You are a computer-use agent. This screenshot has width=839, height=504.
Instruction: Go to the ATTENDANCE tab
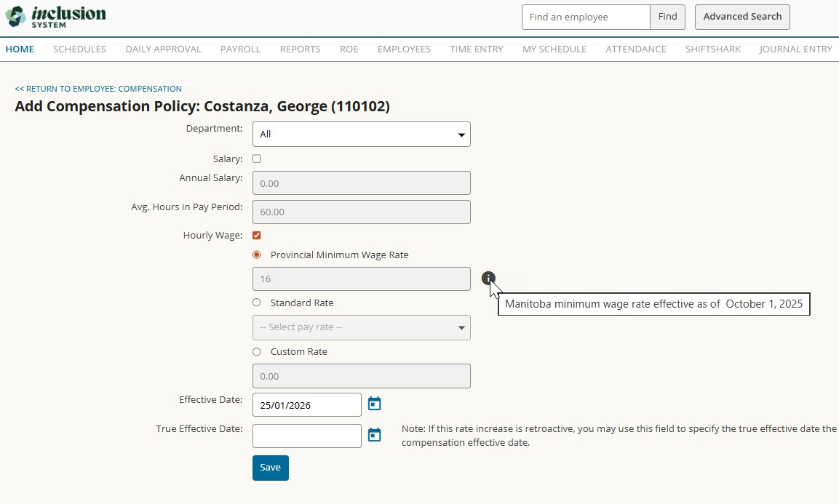click(x=636, y=49)
